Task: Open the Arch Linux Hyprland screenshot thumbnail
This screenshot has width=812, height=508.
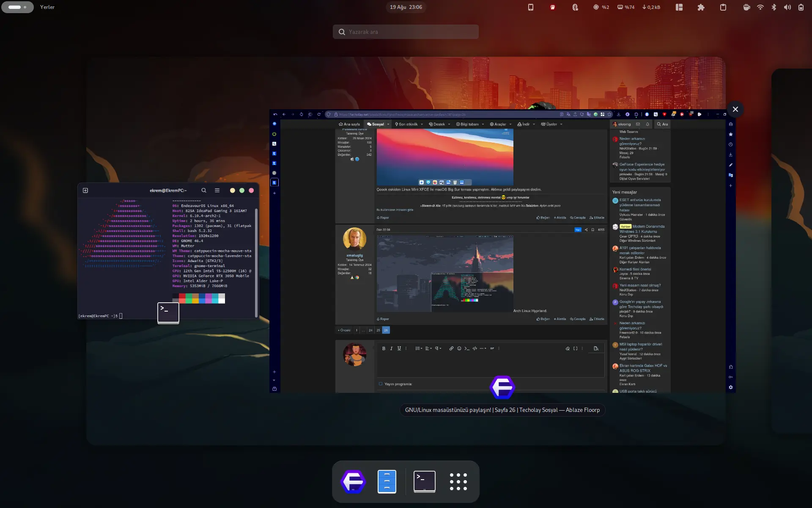Action: (445, 273)
